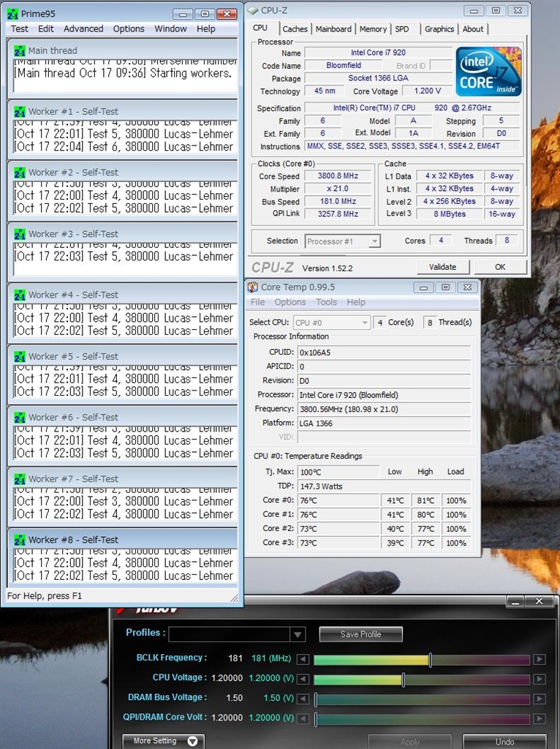Open the Select CPU dropdown in Core Temp
560x749 pixels.
click(365, 323)
